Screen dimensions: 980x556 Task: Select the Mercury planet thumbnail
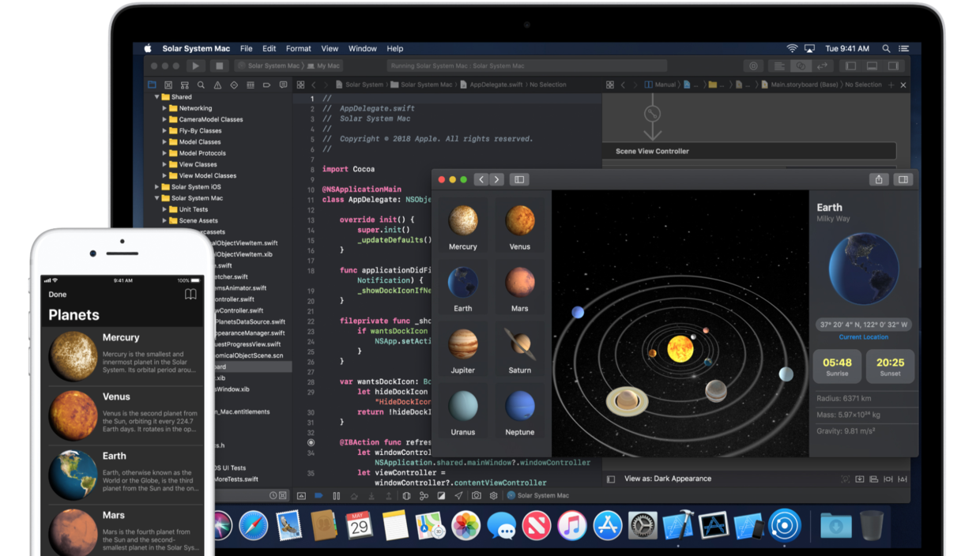[463, 226]
